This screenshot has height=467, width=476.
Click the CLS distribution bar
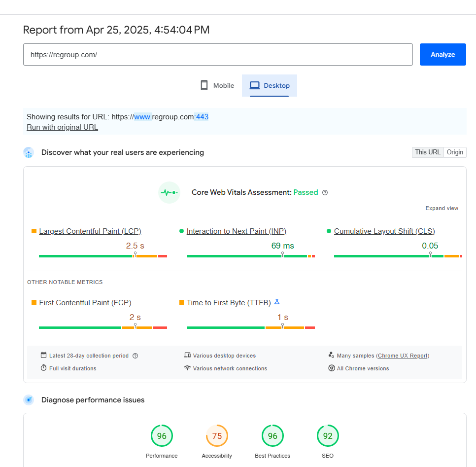point(398,256)
